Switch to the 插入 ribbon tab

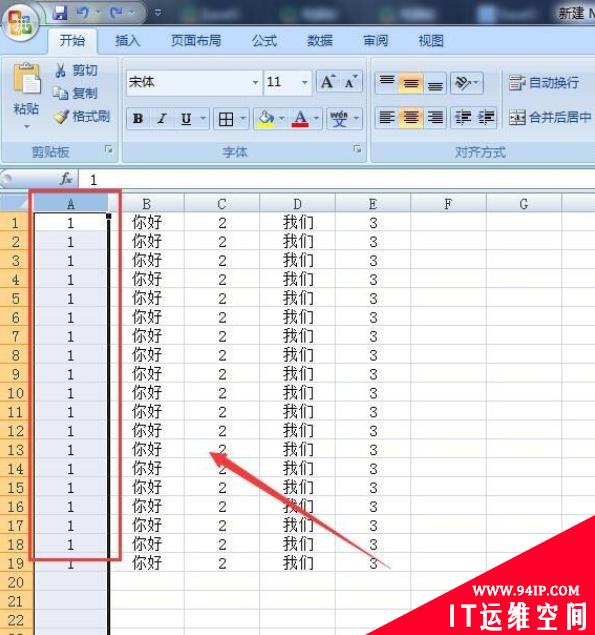[x=127, y=40]
